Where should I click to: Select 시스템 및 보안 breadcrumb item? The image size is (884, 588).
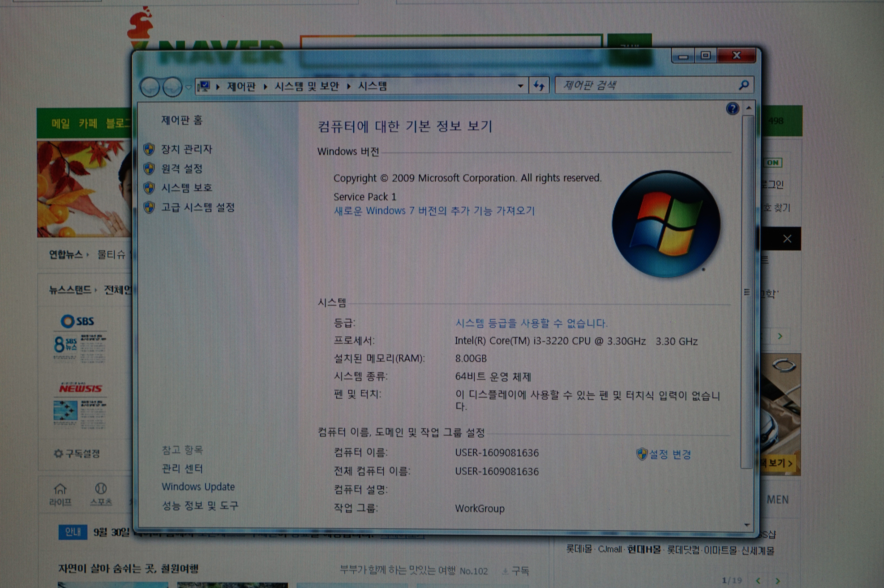pos(307,87)
